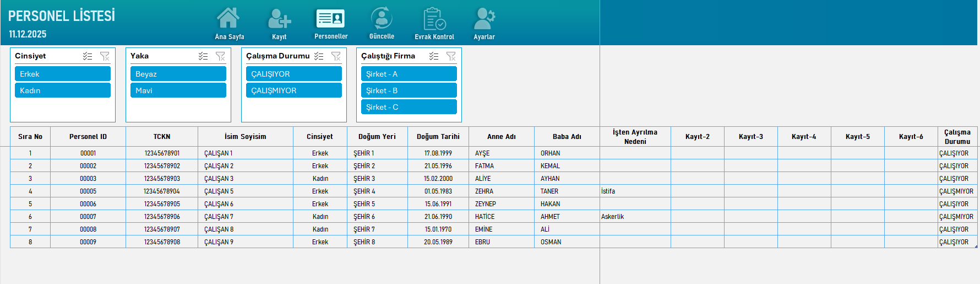Filter by ÇALIŞIYOR status
The image size is (980, 284).
click(294, 74)
